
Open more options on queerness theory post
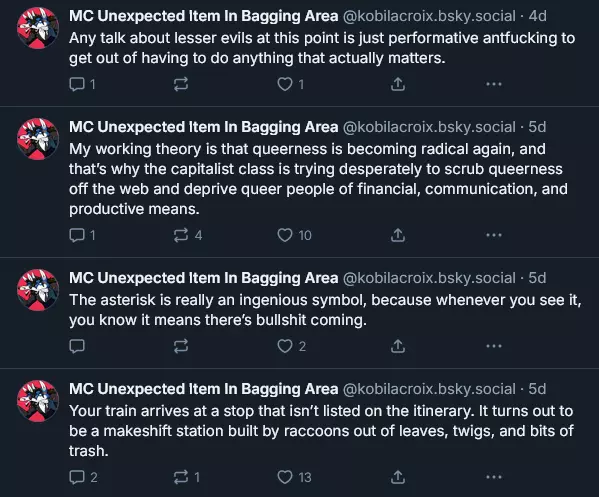pyautogui.click(x=494, y=235)
